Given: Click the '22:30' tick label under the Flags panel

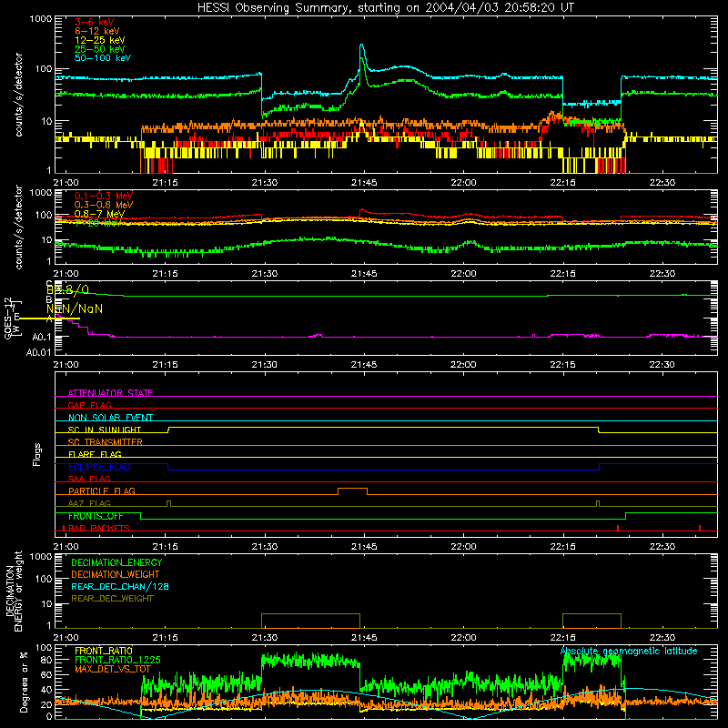Looking at the screenshot, I should click(662, 547).
